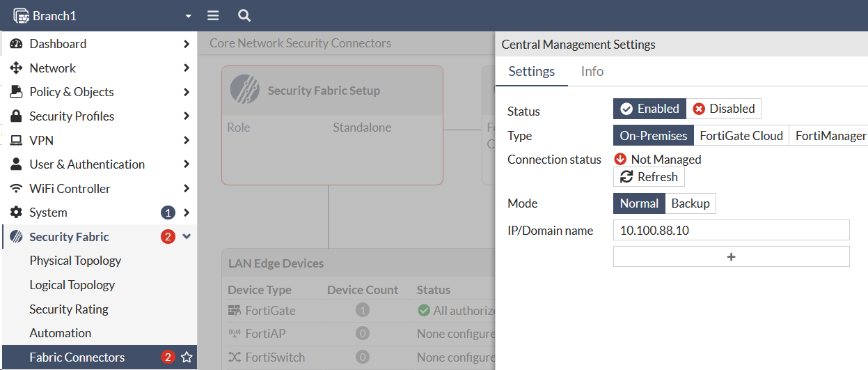Click the Dashboard gauge icon
This screenshot has height=370, width=868.
pyautogui.click(x=16, y=44)
